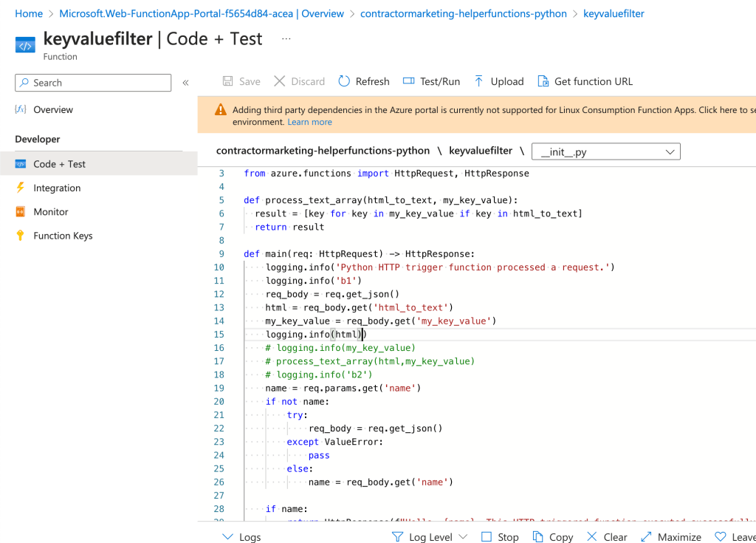Click the Maximize button label
Image resolution: width=756 pixels, height=543 pixels.
tap(679, 537)
